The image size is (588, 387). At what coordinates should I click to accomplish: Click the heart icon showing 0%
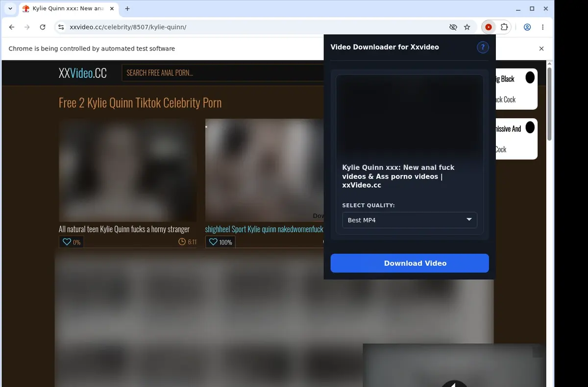pyautogui.click(x=66, y=242)
